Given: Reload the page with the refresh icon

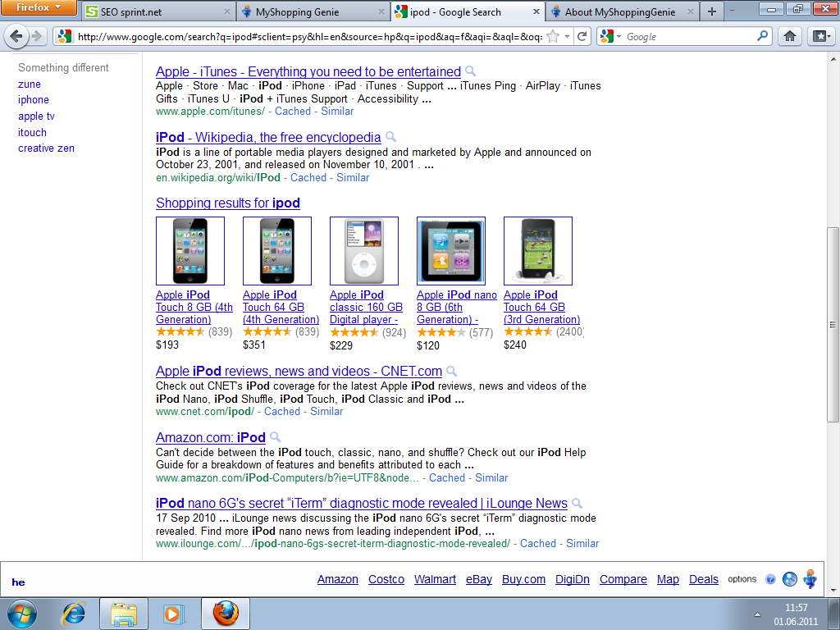Looking at the screenshot, I should (582, 36).
